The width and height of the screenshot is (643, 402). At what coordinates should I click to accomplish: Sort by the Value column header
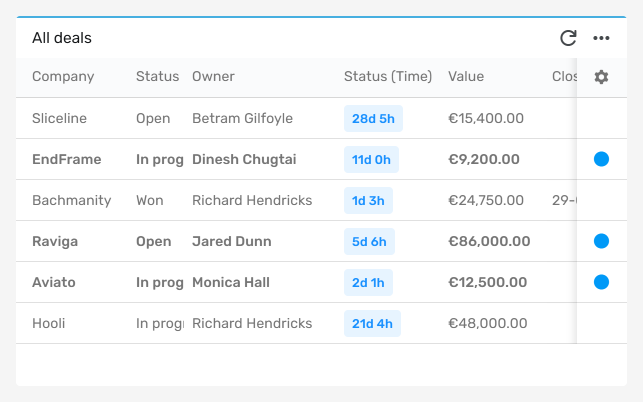point(466,77)
